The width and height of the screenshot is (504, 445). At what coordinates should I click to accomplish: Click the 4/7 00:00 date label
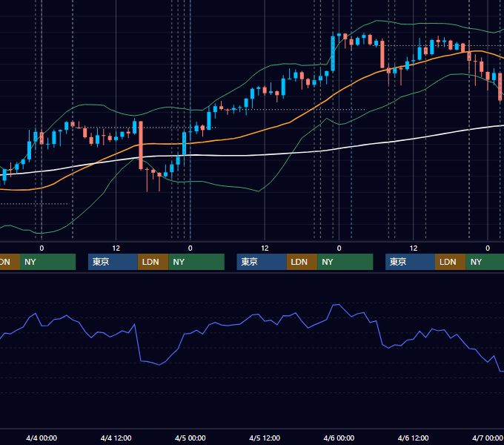pos(487,438)
